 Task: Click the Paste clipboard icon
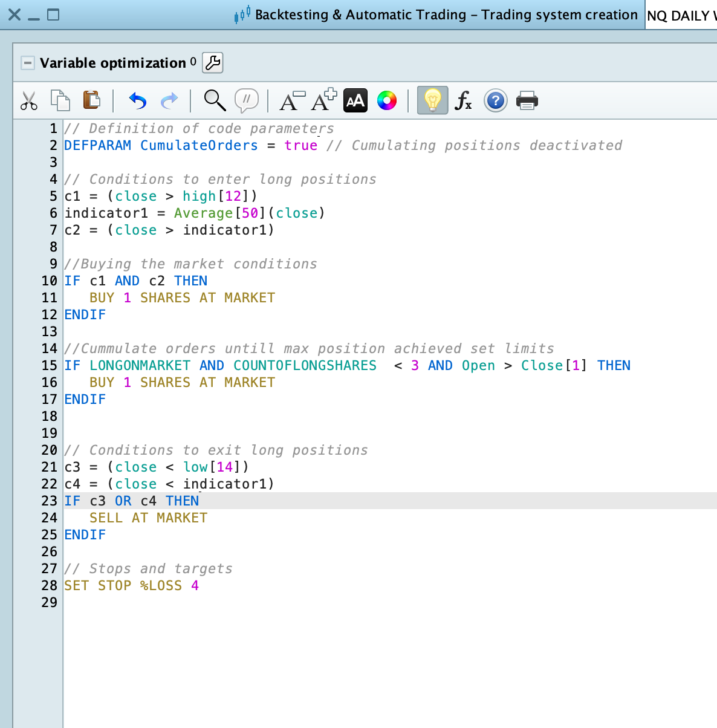91,100
